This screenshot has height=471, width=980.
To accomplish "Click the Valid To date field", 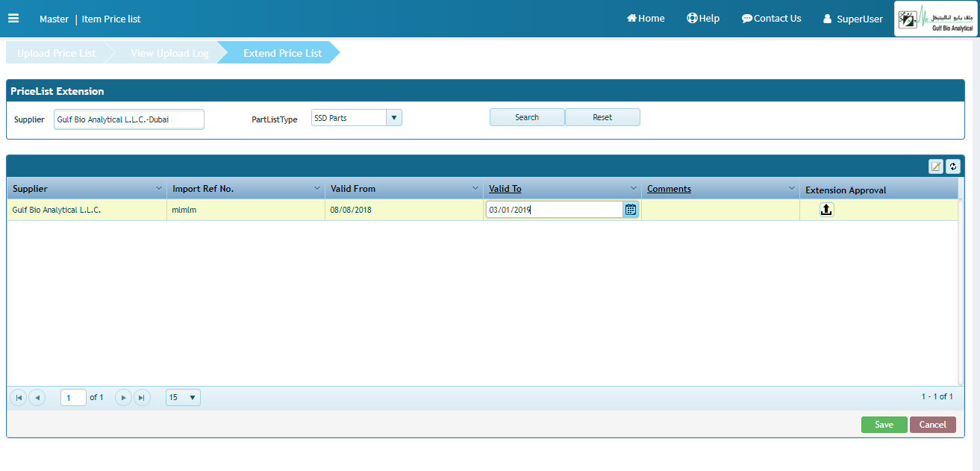I will point(555,210).
